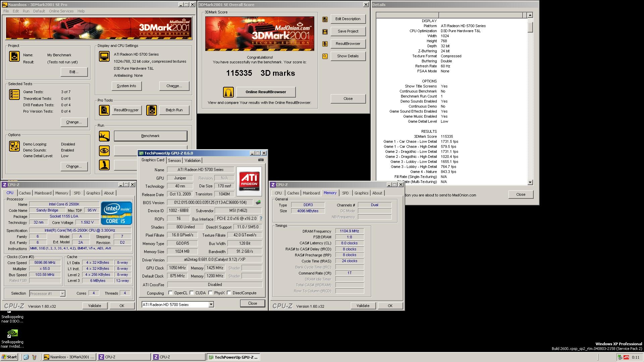
Task: Click the Start button
Action: coord(9,357)
